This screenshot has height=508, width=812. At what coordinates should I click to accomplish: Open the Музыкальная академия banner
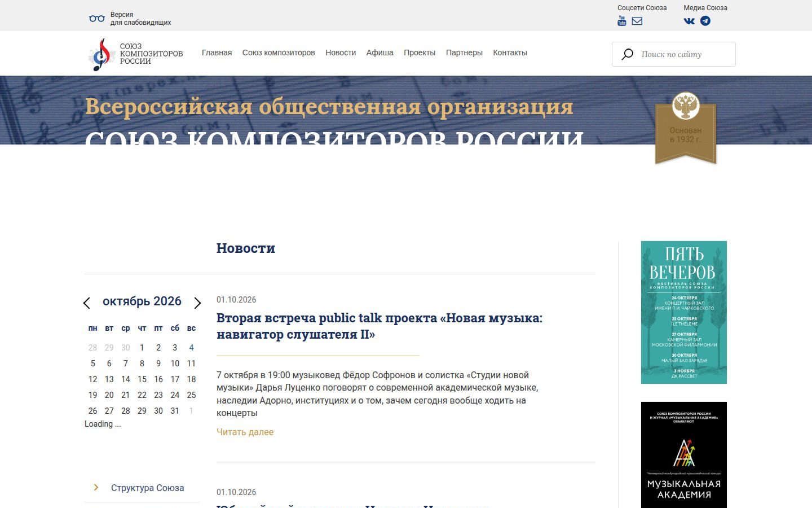tap(684, 455)
